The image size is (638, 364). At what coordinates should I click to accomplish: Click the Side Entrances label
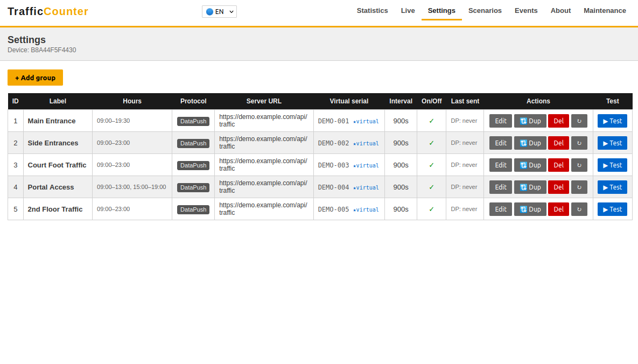(x=53, y=143)
